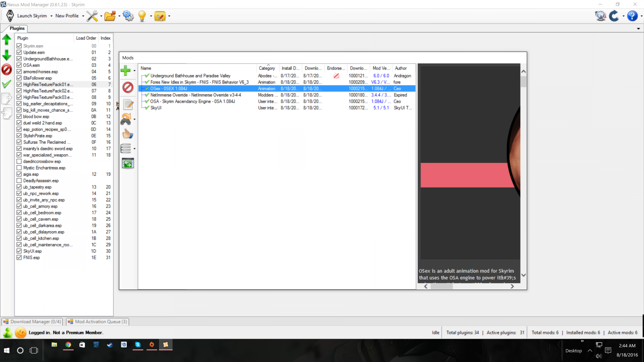Viewport: 644px width, 362px height.
Task: Click the Skyrim logo Launch icon
Action: point(10,16)
